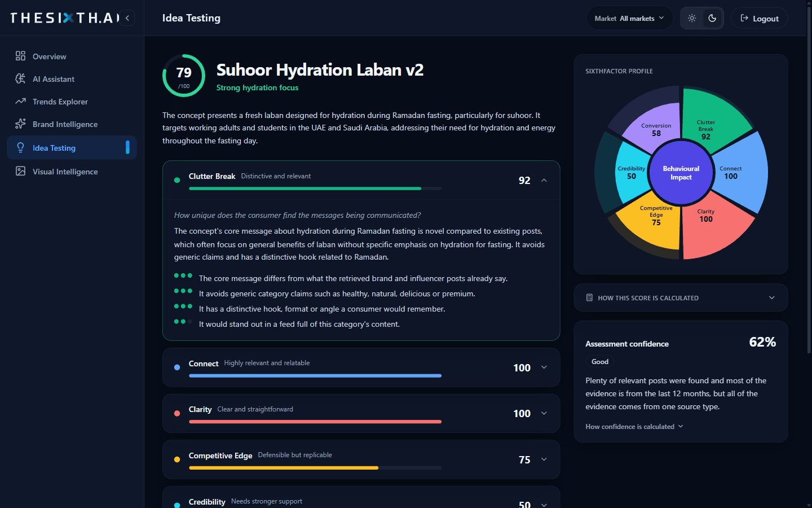This screenshot has width=812, height=508.
Task: Click the Strong hydration focus subtitle
Action: click(257, 87)
